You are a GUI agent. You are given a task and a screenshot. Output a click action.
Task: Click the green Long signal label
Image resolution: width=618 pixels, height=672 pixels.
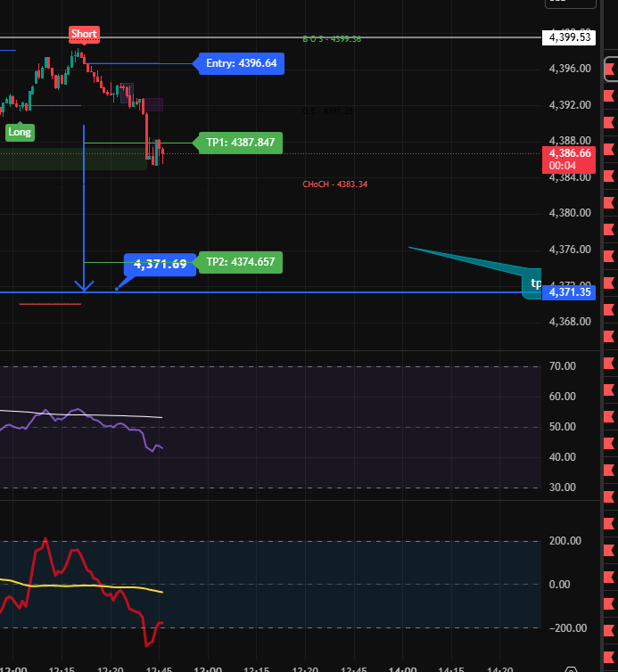click(19, 132)
